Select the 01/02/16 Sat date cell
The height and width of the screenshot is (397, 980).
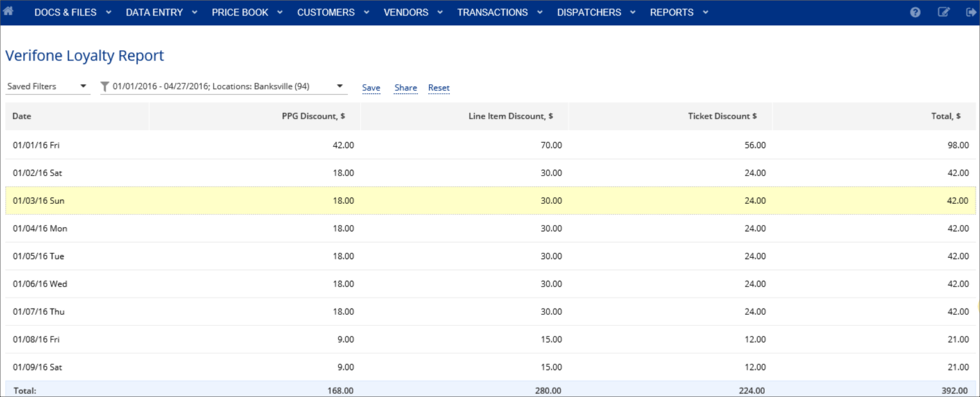tap(37, 173)
